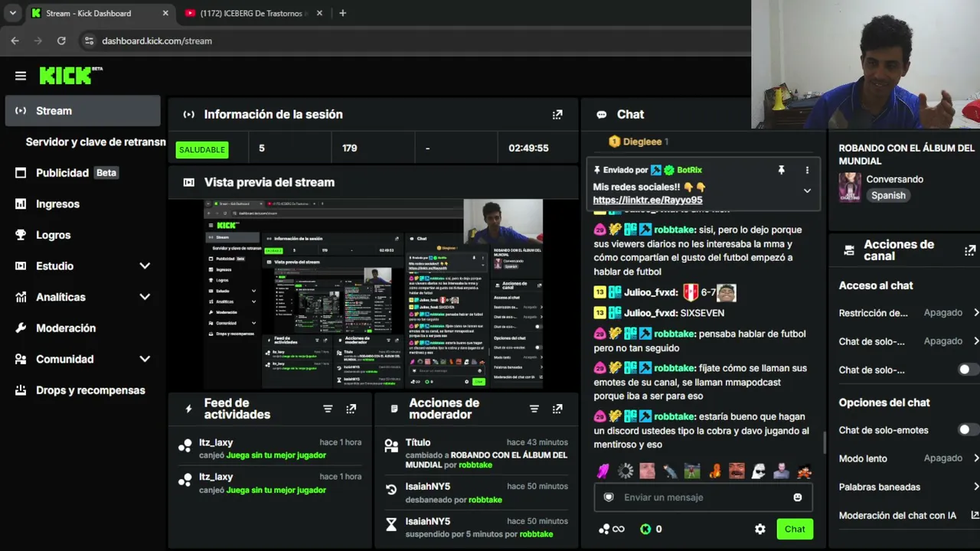Insert the white ghost with sunglasses emote
Screen dimensions: 980x551
coord(759,471)
